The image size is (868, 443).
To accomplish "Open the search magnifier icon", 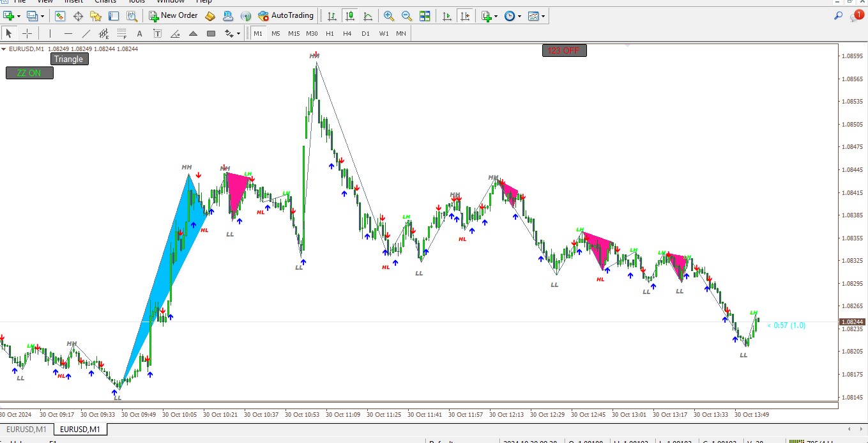I will (x=838, y=16).
